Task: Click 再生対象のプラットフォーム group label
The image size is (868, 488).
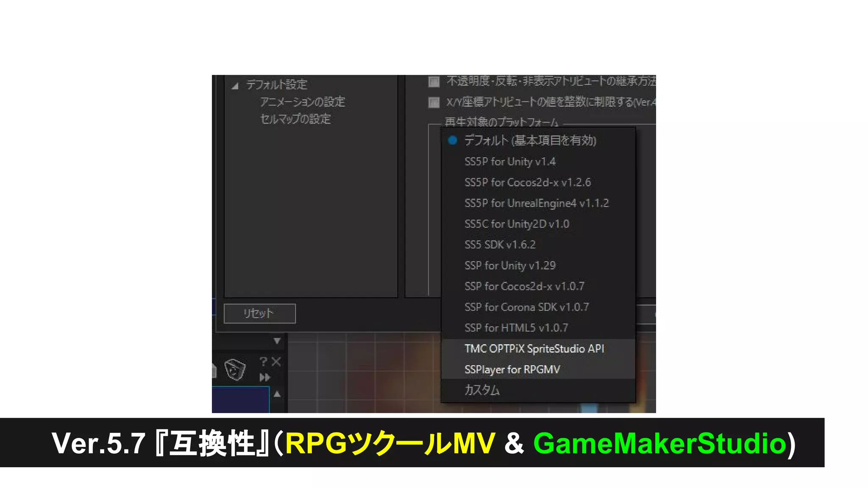Action: [501, 122]
